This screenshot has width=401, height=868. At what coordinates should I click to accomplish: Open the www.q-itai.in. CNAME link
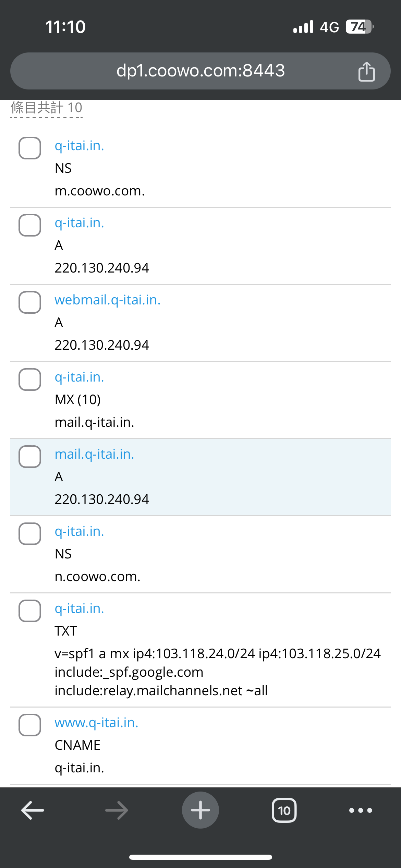point(97,723)
